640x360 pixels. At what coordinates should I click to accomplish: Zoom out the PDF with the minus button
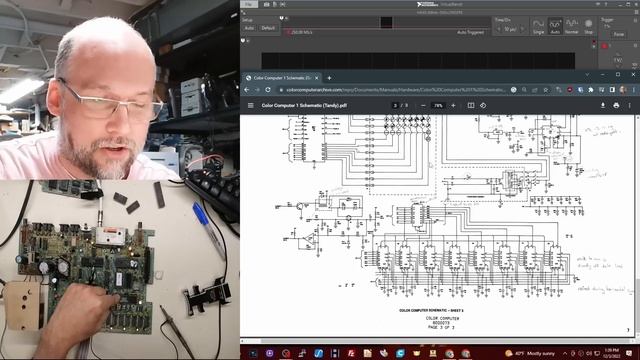point(423,105)
